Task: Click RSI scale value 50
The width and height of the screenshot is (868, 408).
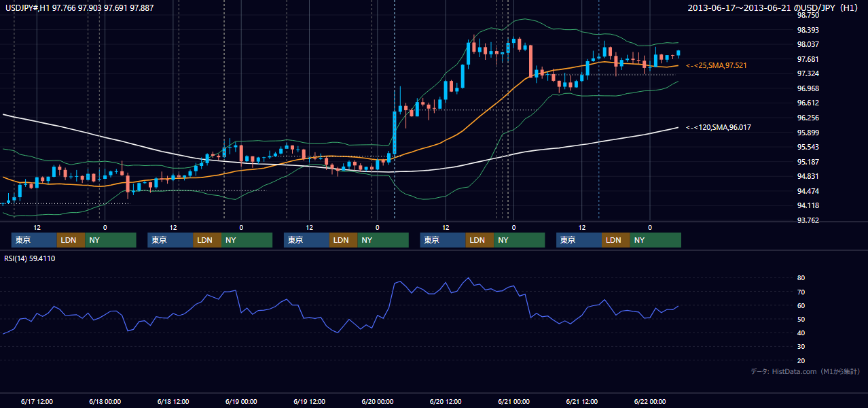Action: (x=801, y=319)
